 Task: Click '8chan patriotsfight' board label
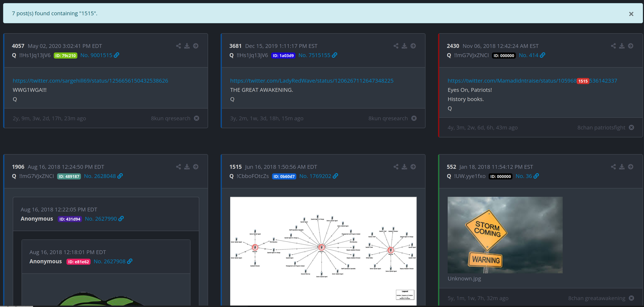coord(601,128)
